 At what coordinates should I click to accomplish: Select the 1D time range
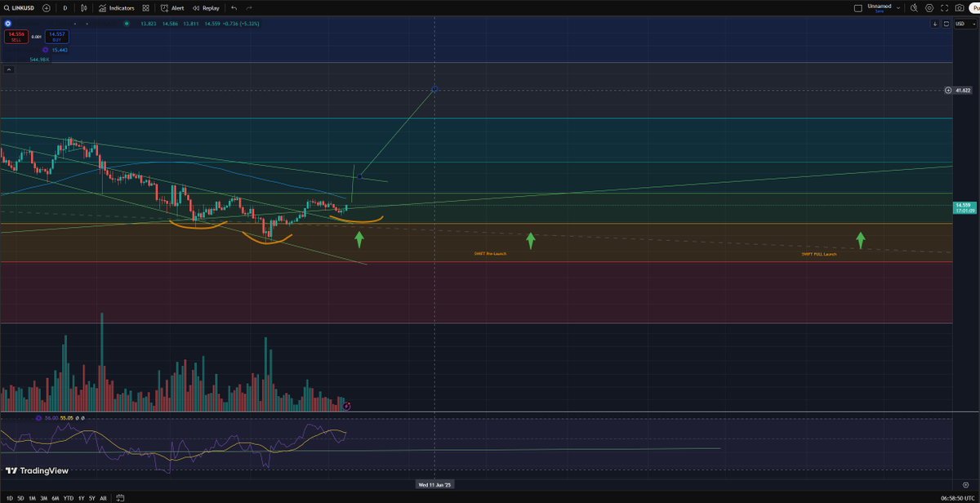[x=8, y=497]
